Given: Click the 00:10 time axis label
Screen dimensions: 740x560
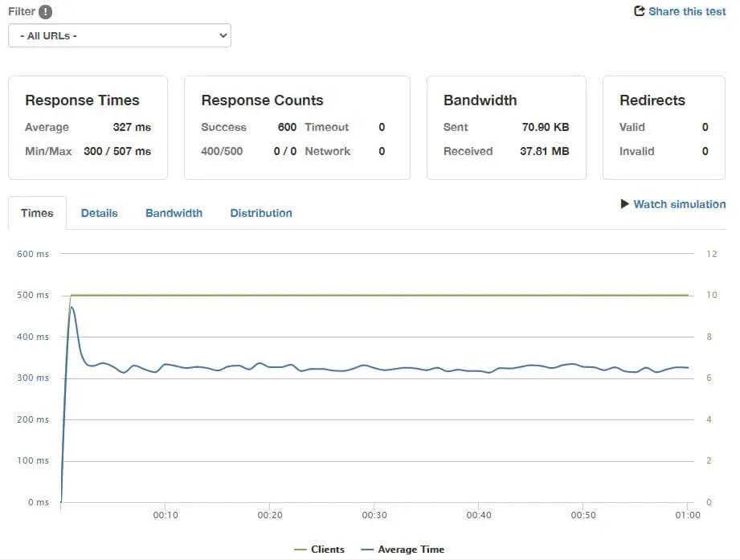Looking at the screenshot, I should [x=166, y=515].
